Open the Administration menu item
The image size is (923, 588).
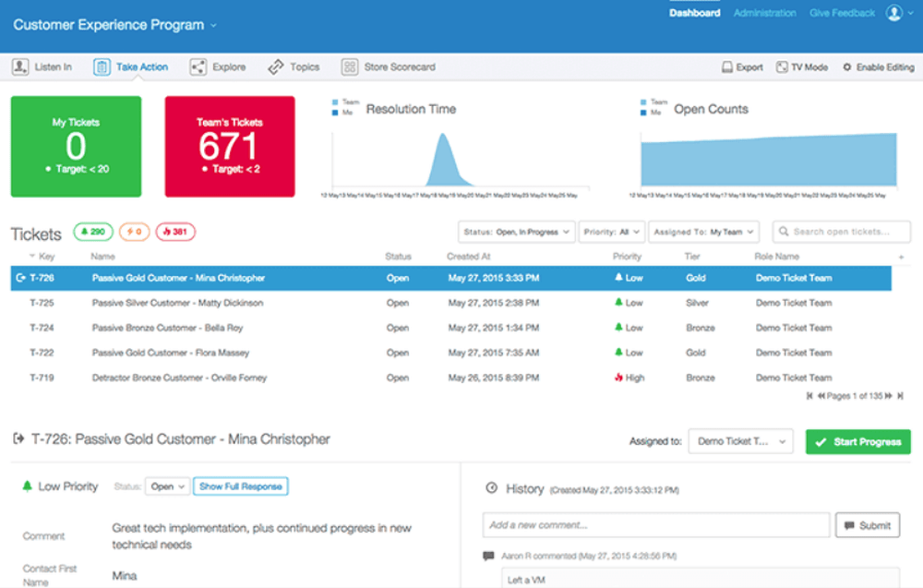point(764,13)
